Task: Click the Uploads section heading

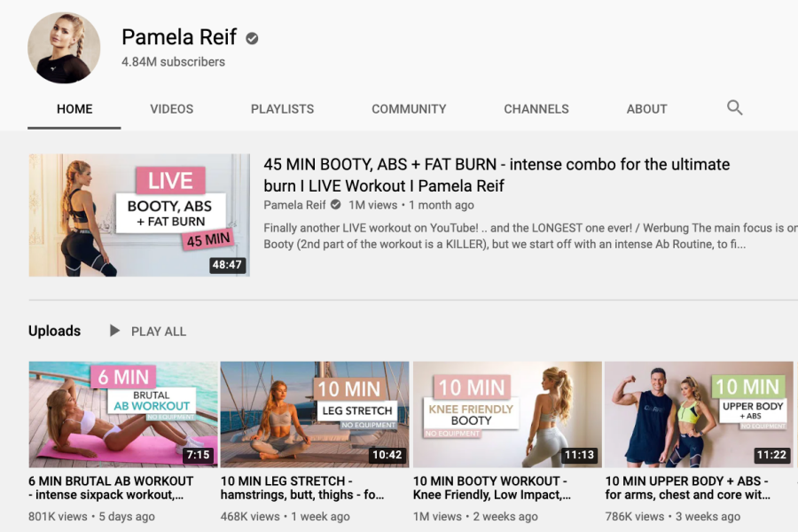Action: [x=54, y=331]
